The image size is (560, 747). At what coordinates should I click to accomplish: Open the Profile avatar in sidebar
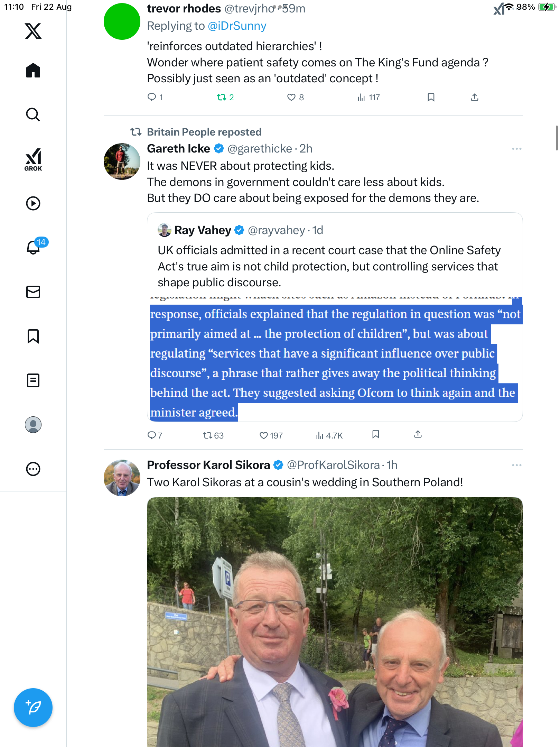click(33, 425)
